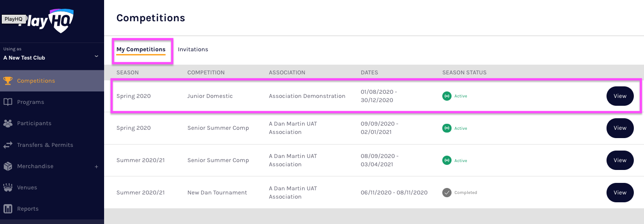The width and height of the screenshot is (644, 224).
Task: Click the Participants people icon
Action: pyautogui.click(x=8, y=123)
